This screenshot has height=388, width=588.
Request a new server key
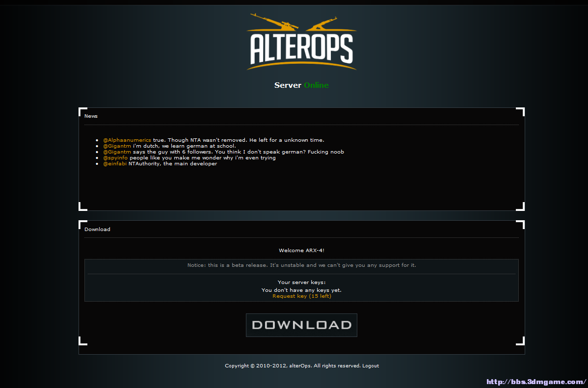[302, 296]
